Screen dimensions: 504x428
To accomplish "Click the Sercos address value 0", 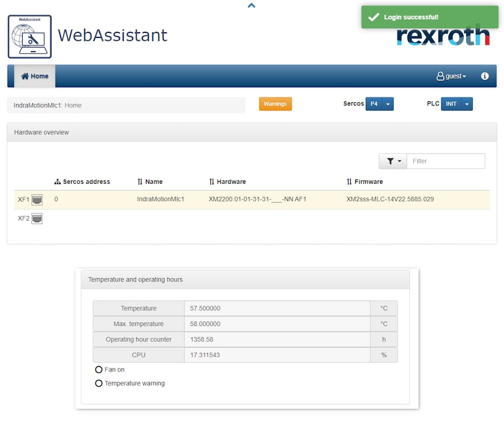I will click(56, 199).
